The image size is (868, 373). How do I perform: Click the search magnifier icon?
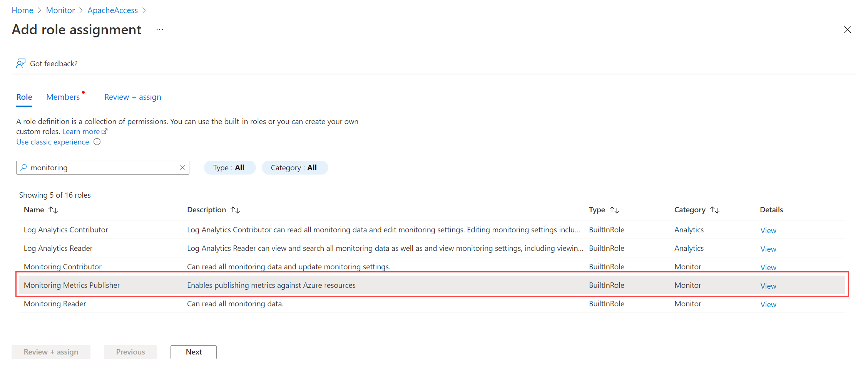[23, 167]
